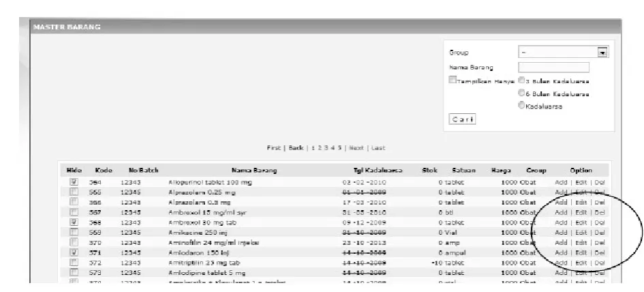Tick Hide checkbox for Alprazolam 0.25 mg
Viewport: 644px width, 292px height.
74,192
